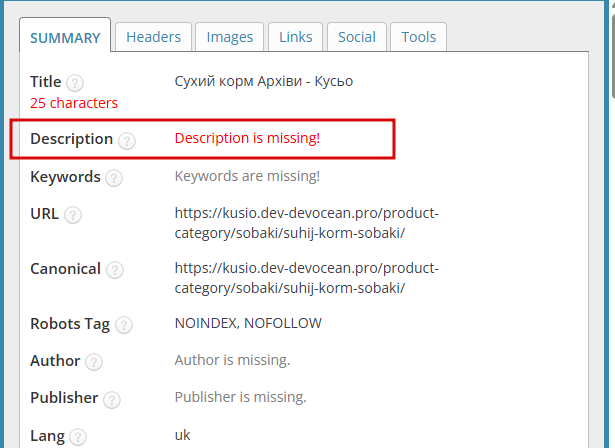Click question mark next to Robots Tag

123,325
